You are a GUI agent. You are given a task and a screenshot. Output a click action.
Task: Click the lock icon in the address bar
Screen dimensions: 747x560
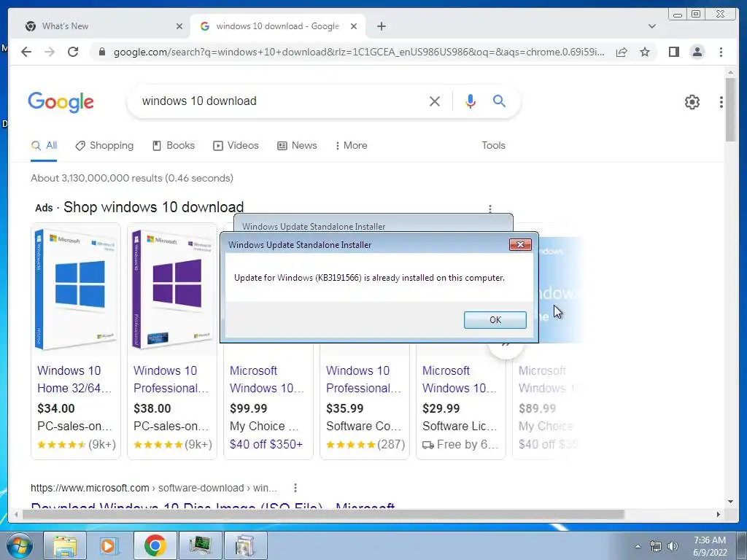pos(101,52)
